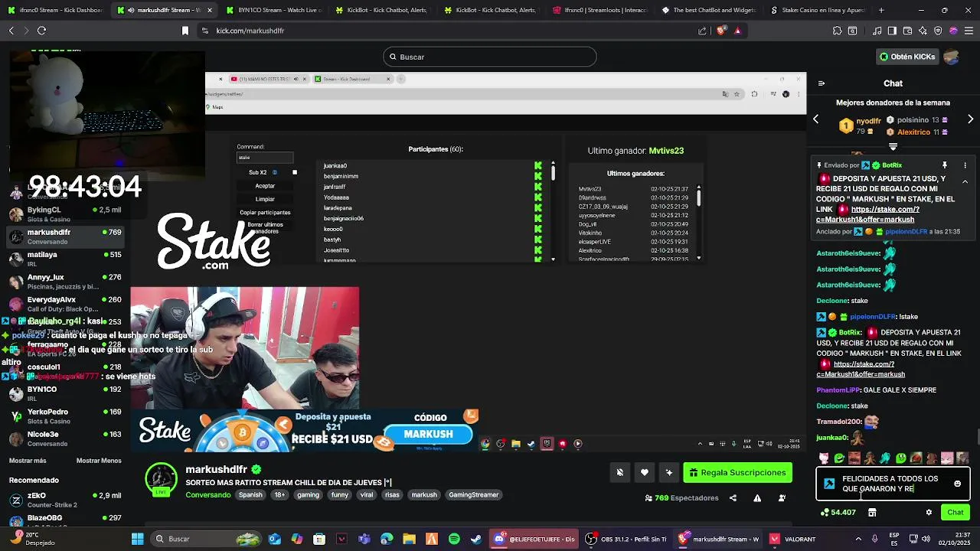Expand the weekly top donors list
The image size is (980, 551).
[x=893, y=146]
